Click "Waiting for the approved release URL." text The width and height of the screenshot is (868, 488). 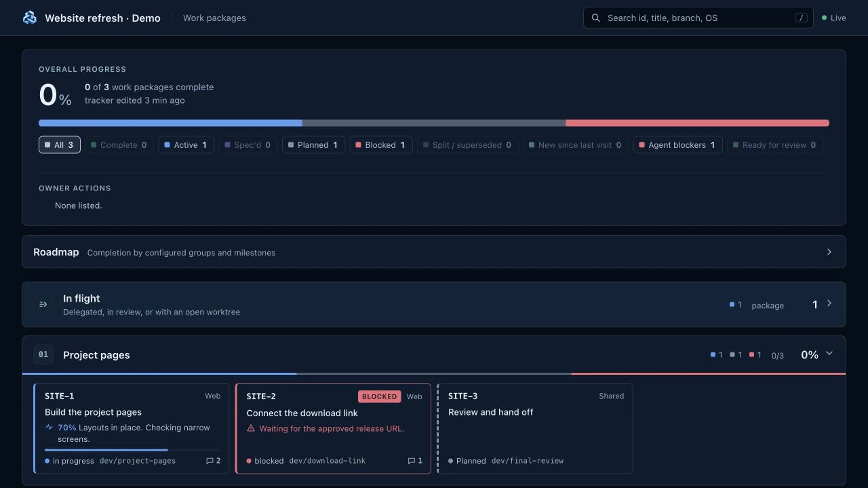tap(332, 428)
